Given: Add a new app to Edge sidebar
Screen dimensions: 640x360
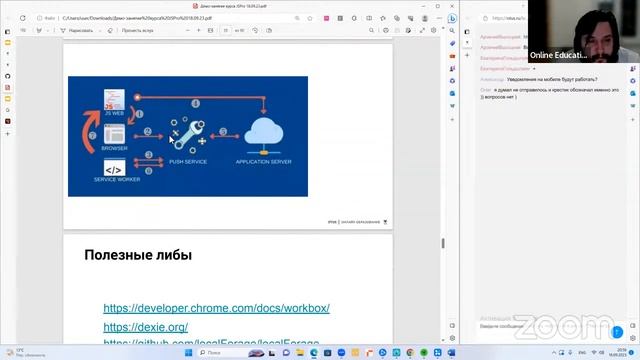Looking at the screenshot, I should point(452,120).
